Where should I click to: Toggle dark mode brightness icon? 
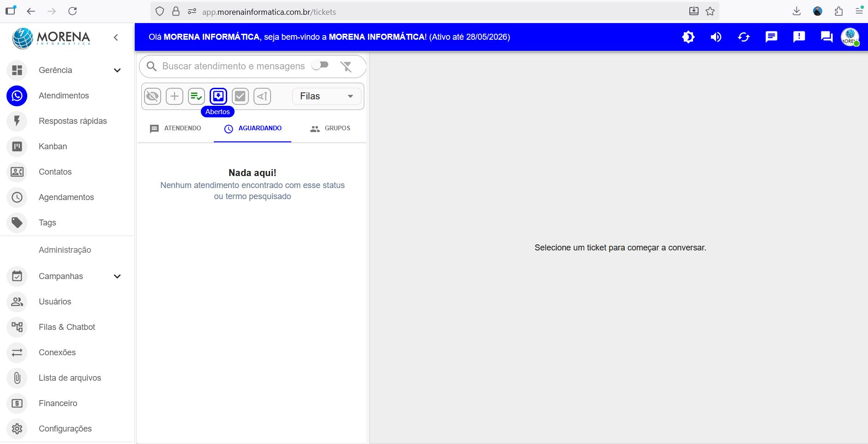(688, 37)
